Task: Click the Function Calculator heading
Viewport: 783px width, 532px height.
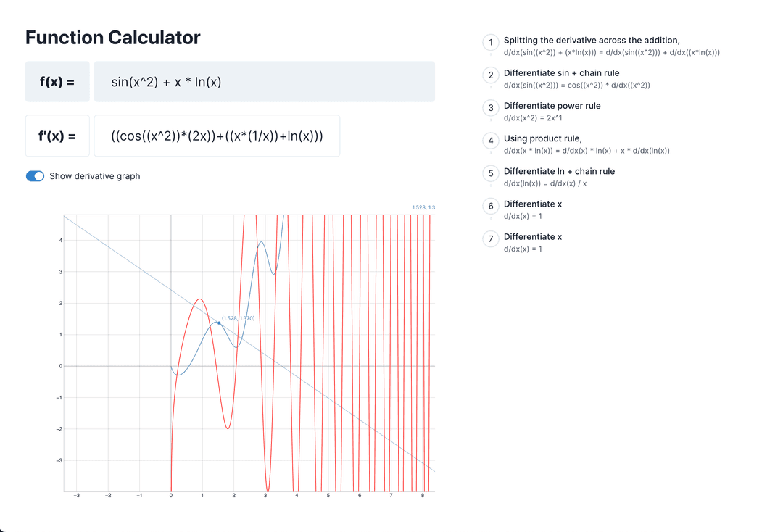Action: click(x=113, y=37)
